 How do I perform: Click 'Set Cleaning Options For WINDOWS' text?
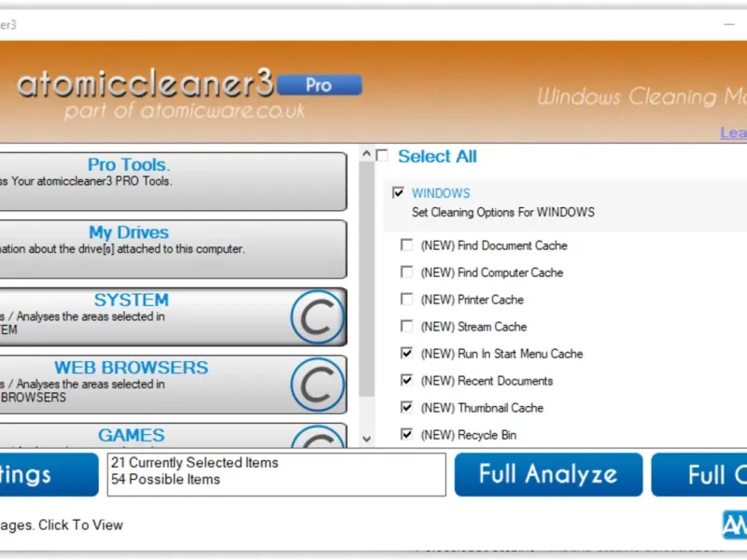click(503, 212)
